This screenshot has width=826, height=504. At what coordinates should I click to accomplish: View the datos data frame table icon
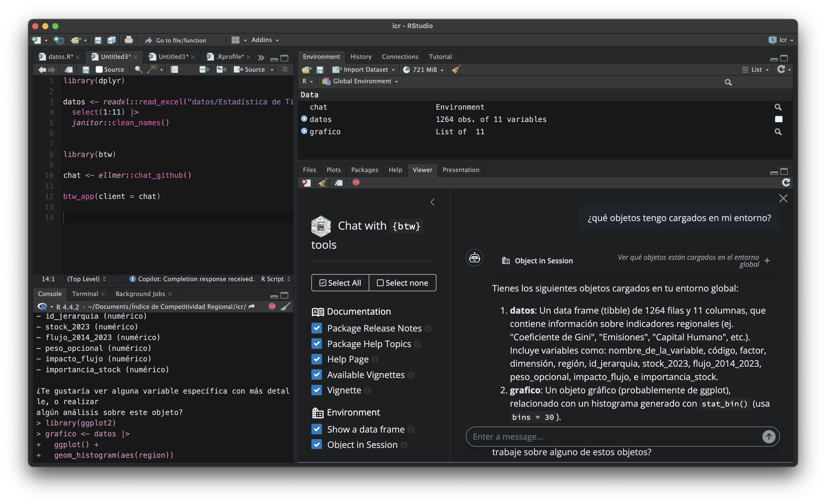[x=778, y=119]
